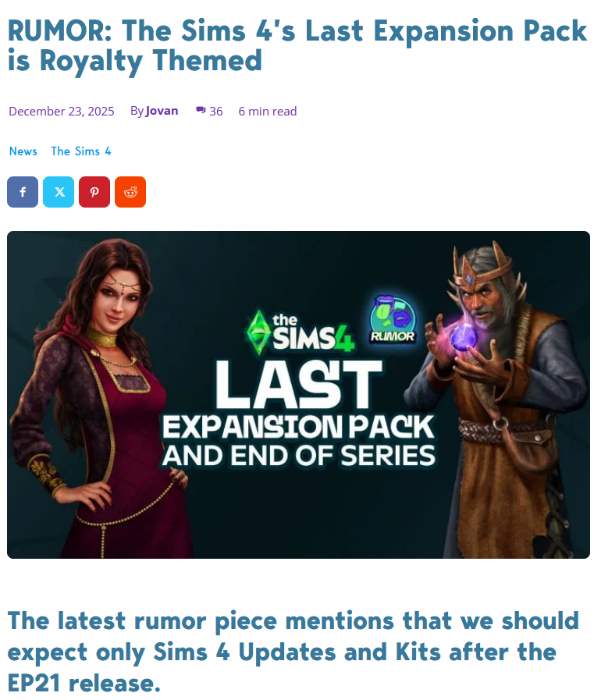
Task: Open author Jovan's profile link
Action: click(x=162, y=111)
